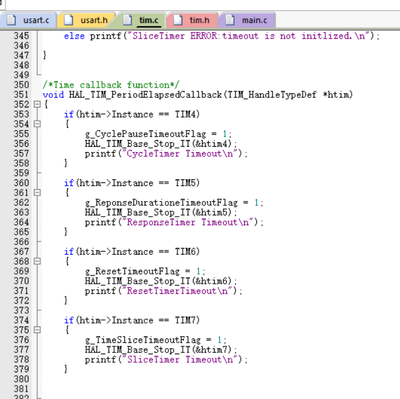Collapse the TIM6 if-block fold at line 368
Screen dimensions: 400x399
[x=37, y=261]
